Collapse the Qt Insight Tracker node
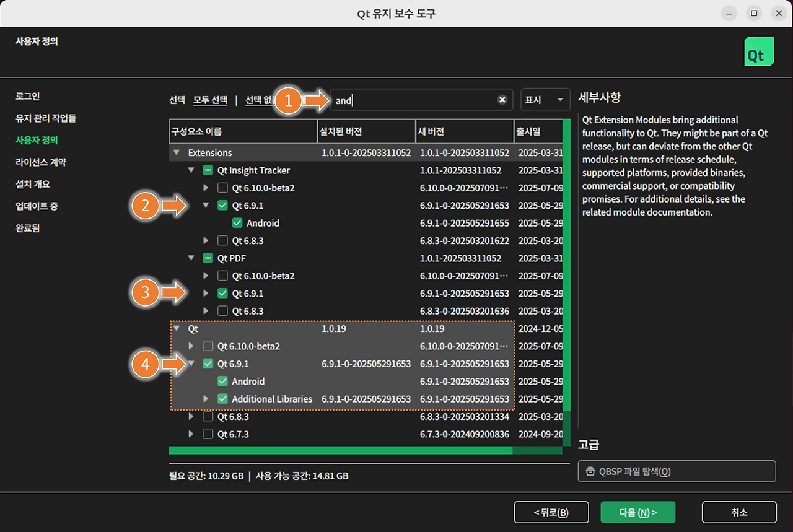The width and height of the screenshot is (793, 532). pyautogui.click(x=191, y=170)
